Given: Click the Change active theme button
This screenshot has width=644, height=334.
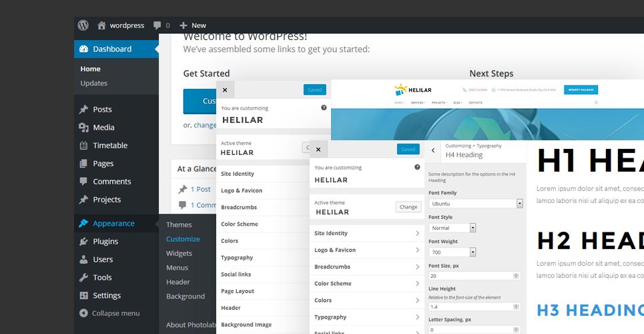Looking at the screenshot, I should click(x=408, y=207).
